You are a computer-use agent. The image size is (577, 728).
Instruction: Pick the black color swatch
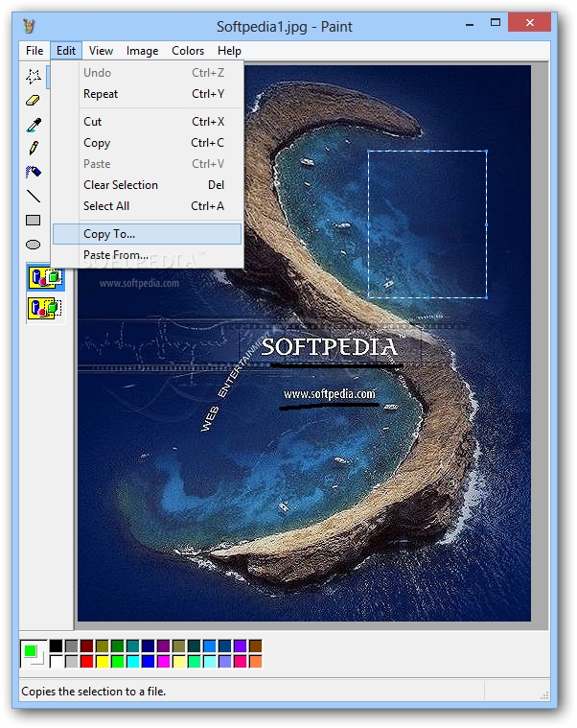(x=57, y=646)
